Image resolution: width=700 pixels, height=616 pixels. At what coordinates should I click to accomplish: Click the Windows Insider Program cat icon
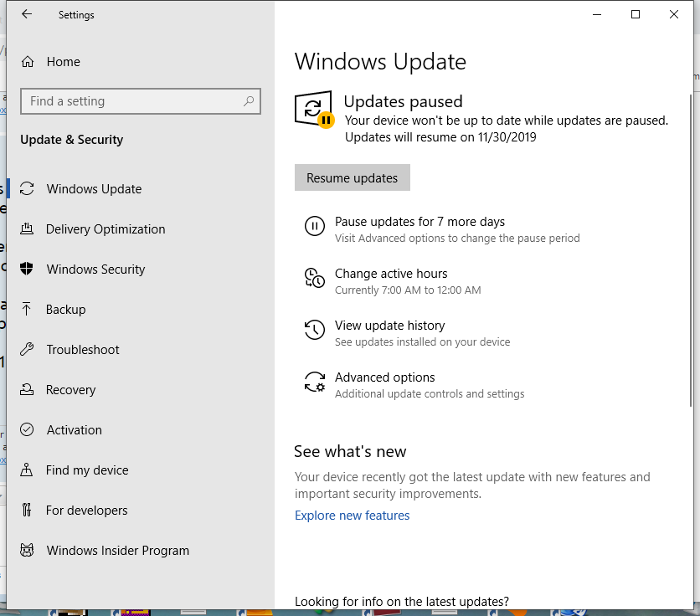27,550
